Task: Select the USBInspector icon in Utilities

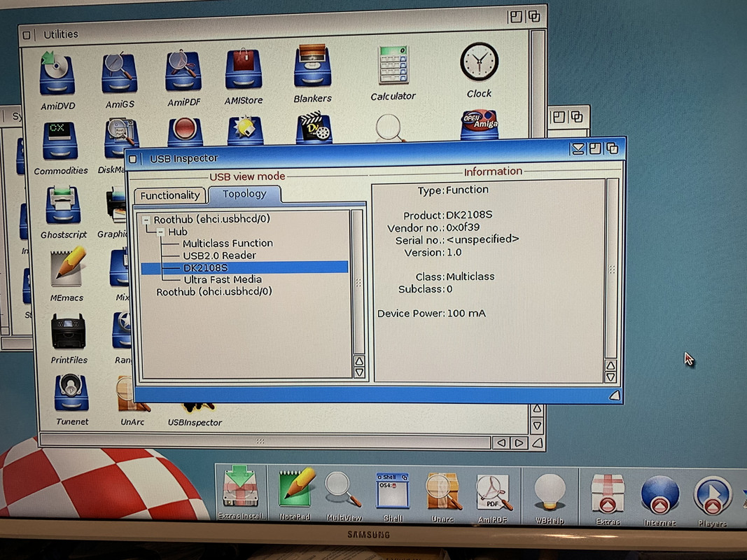Action: point(195,414)
